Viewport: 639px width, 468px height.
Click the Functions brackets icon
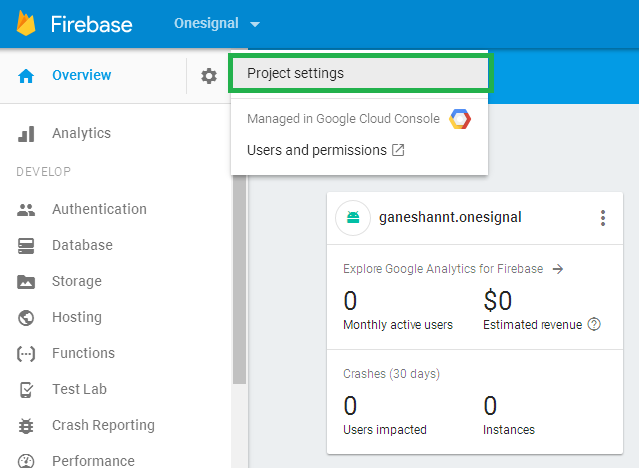pos(27,354)
